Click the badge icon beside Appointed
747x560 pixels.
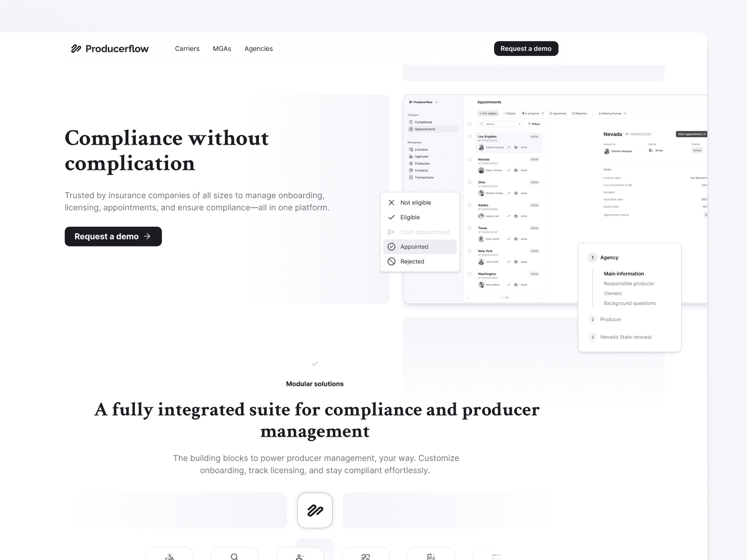[x=392, y=247]
